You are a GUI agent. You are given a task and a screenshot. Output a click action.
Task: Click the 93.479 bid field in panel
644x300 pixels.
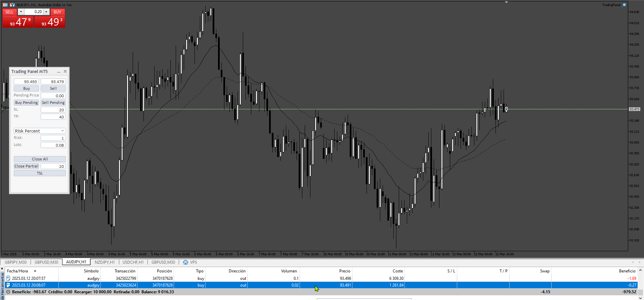(53, 81)
